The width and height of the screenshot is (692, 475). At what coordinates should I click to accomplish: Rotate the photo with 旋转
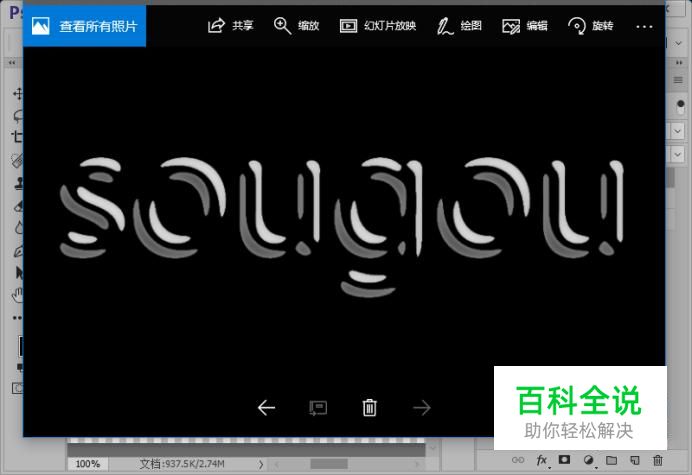coord(590,26)
